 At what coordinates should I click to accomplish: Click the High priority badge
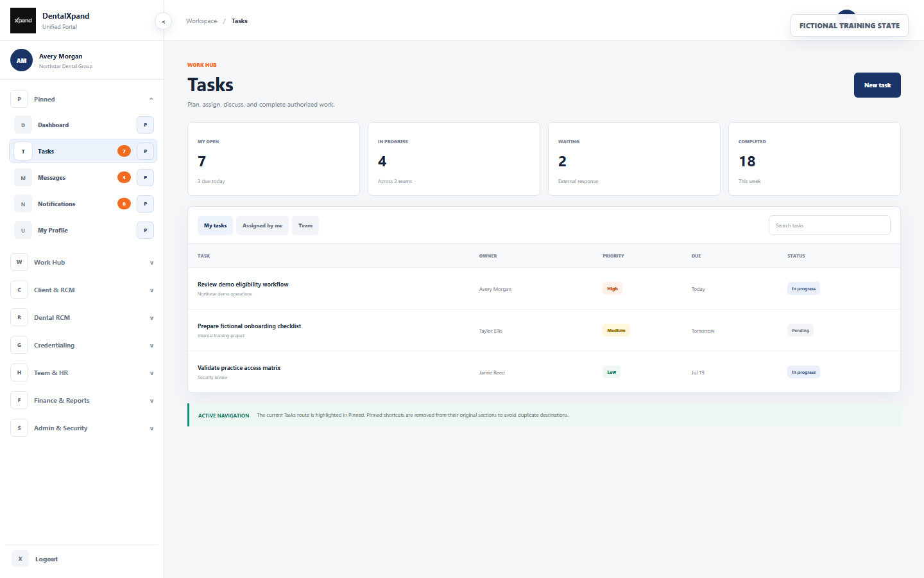[612, 288]
